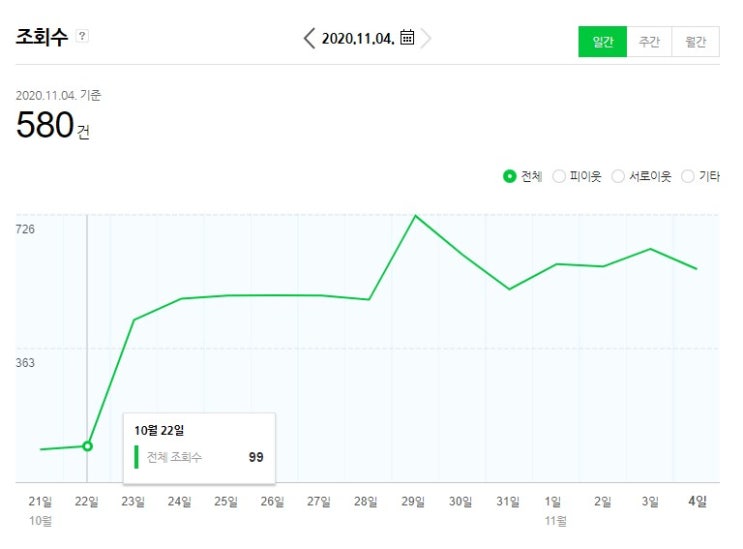
Task: Click the 580 total views count
Action: pyautogui.click(x=45, y=125)
